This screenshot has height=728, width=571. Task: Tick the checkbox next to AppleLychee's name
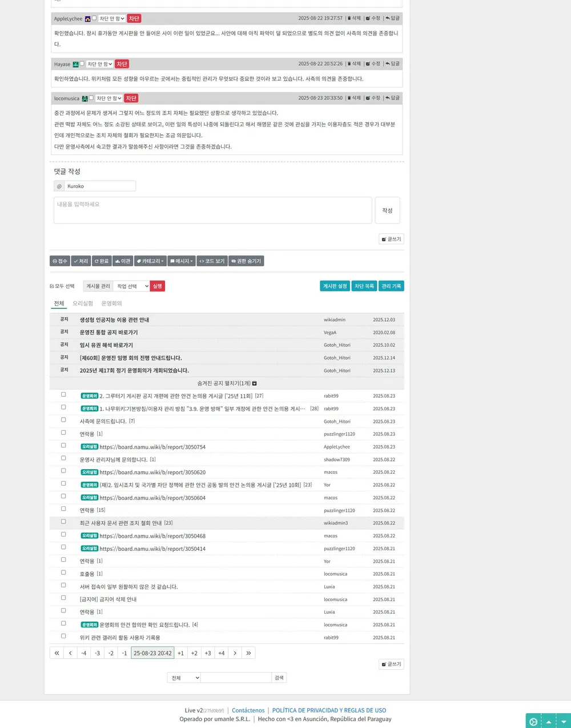click(94, 18)
